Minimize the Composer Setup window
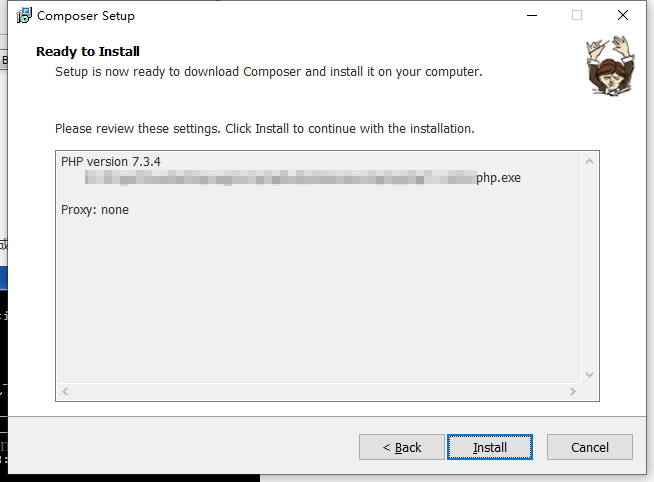 click(530, 16)
